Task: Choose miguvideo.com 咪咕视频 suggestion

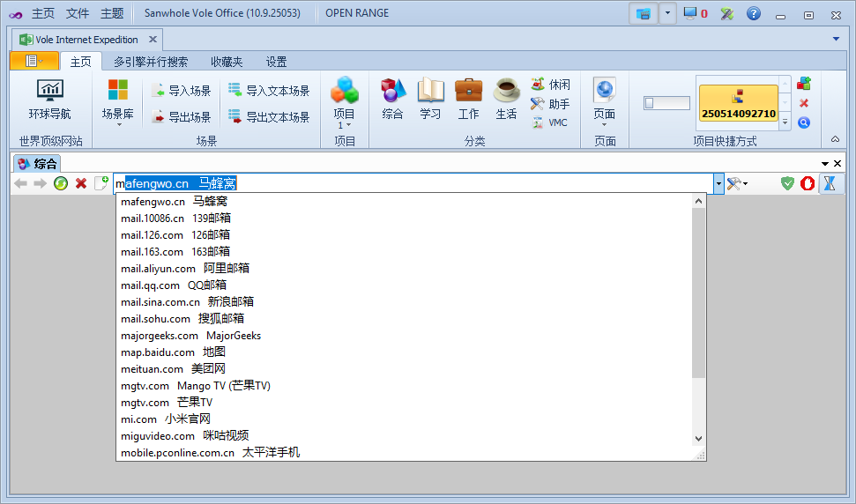Action: (404, 436)
